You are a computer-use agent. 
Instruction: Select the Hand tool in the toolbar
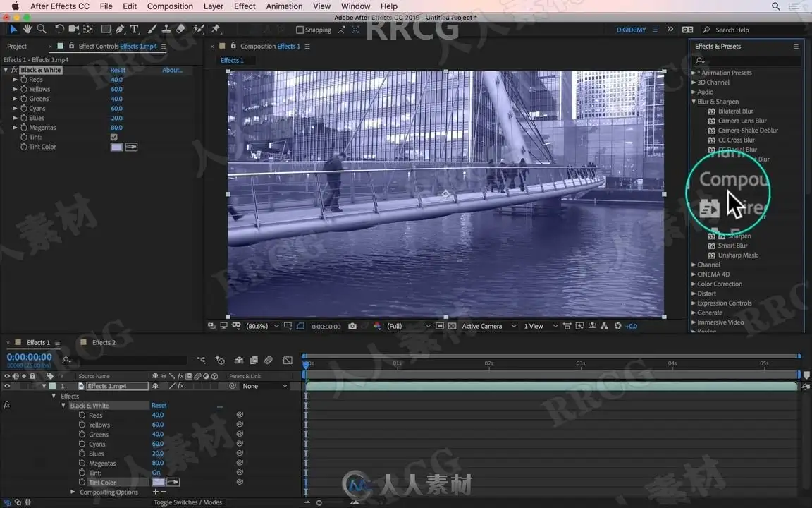pyautogui.click(x=27, y=29)
